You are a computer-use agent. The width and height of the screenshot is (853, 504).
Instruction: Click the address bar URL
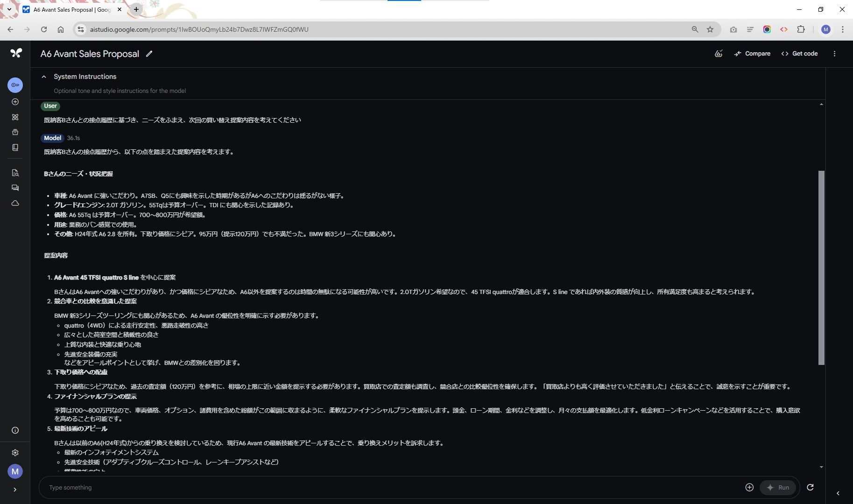point(199,29)
